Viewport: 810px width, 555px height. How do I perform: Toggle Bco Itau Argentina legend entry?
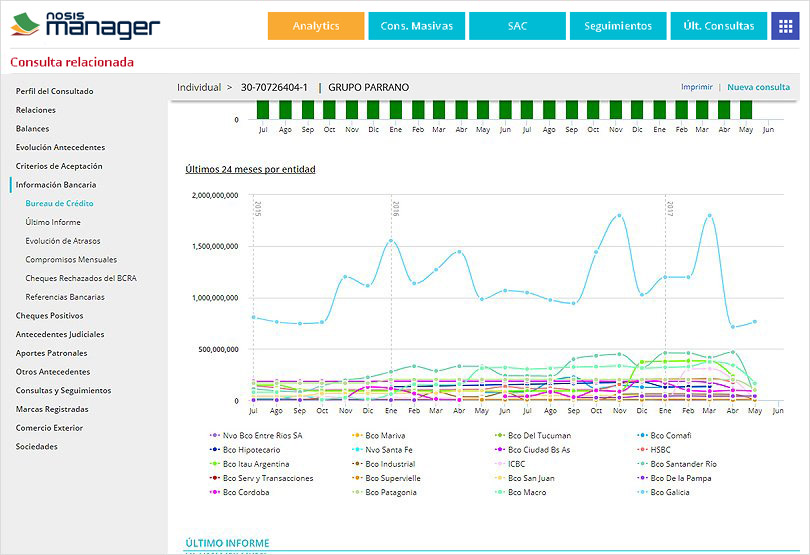(249, 464)
